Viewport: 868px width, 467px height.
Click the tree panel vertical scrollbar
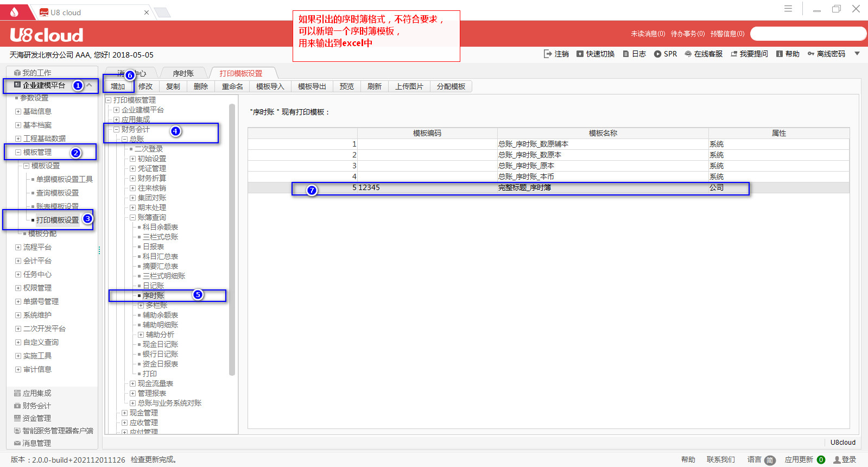(x=232, y=239)
